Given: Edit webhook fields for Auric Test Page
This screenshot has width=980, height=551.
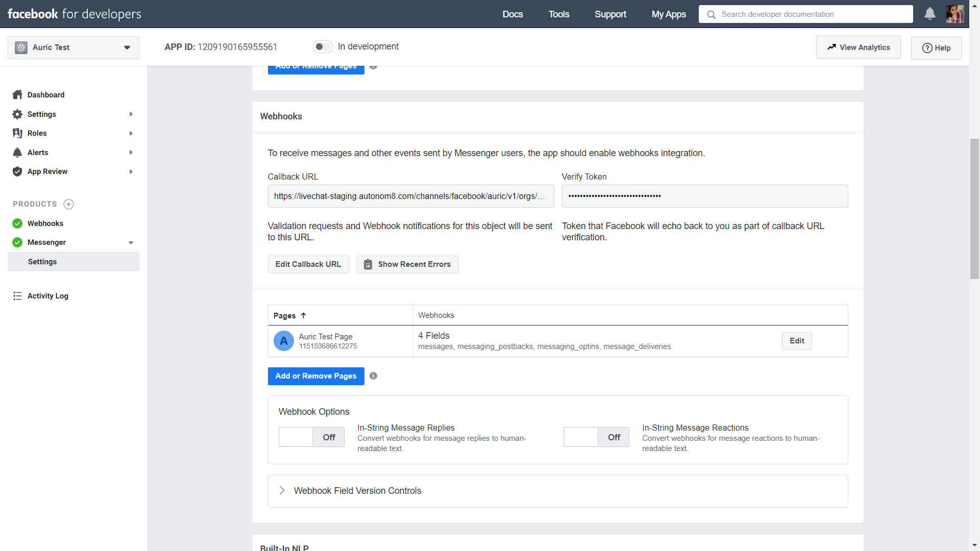Looking at the screenshot, I should 797,341.
